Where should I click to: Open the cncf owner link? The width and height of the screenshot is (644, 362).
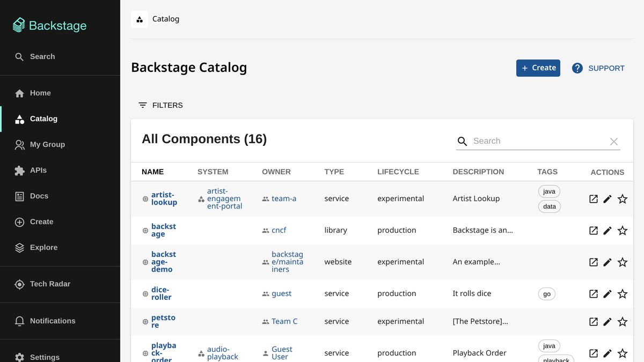tap(279, 230)
